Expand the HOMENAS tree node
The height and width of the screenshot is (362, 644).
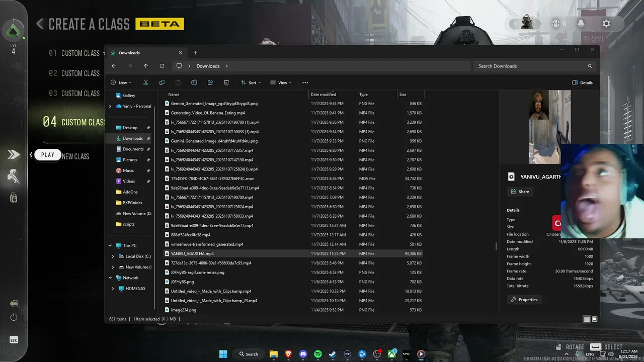(x=113, y=289)
